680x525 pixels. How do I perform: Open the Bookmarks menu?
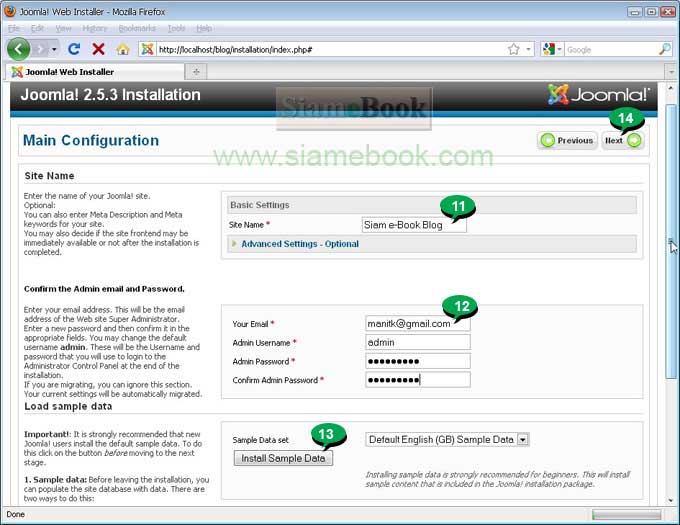[137, 29]
